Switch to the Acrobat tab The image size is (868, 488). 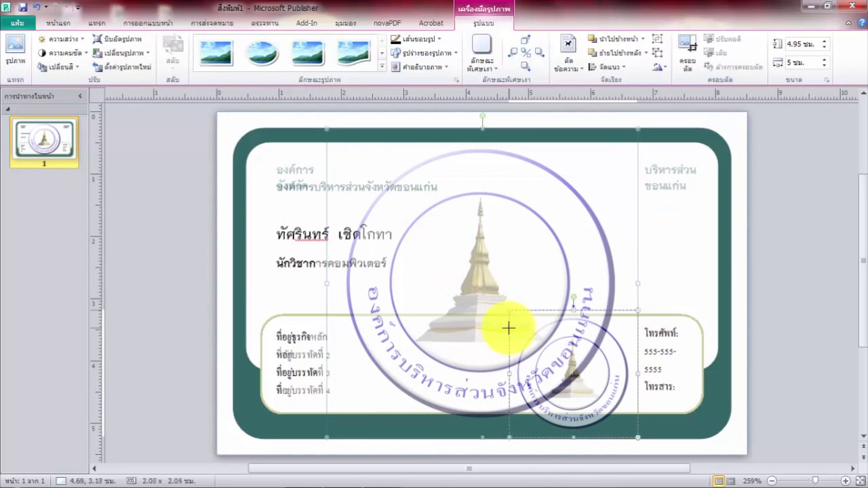431,23
